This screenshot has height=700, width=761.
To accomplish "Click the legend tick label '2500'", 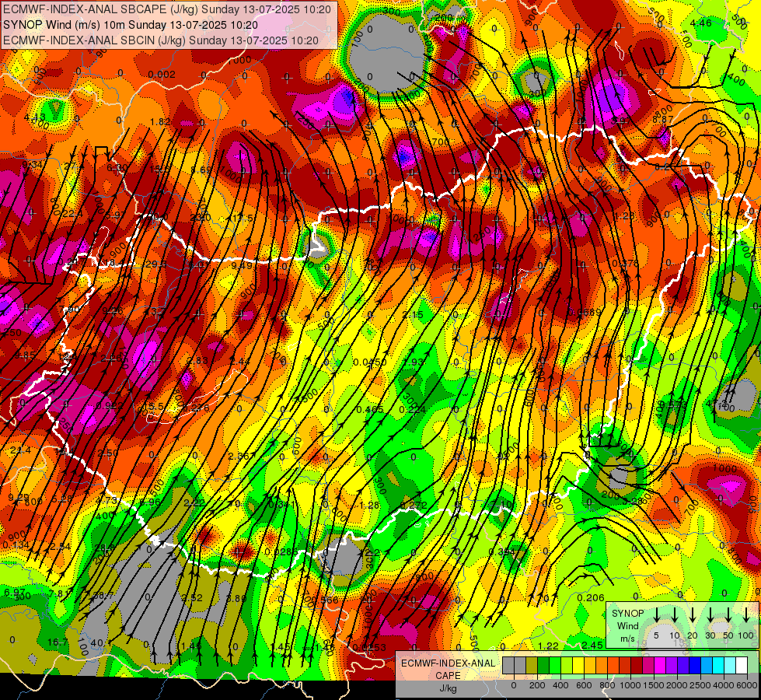I will click(x=700, y=685).
